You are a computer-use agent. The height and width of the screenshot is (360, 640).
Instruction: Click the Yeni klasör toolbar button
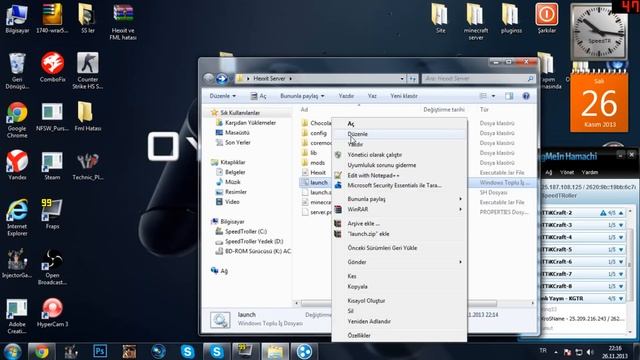pos(404,96)
